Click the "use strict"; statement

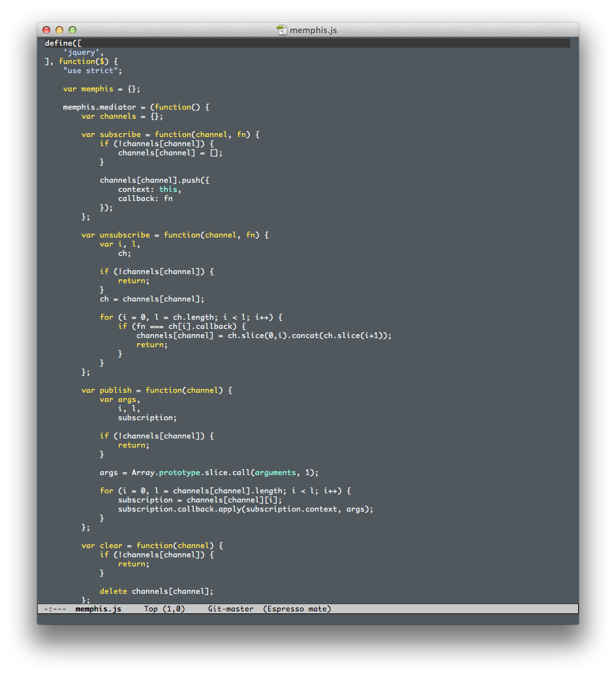[x=93, y=70]
